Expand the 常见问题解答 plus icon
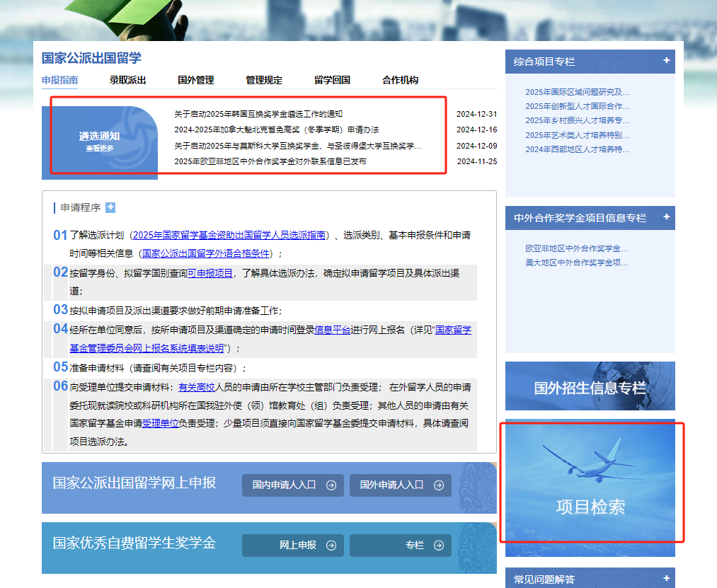Image resolution: width=717 pixels, height=588 pixels. [666, 578]
